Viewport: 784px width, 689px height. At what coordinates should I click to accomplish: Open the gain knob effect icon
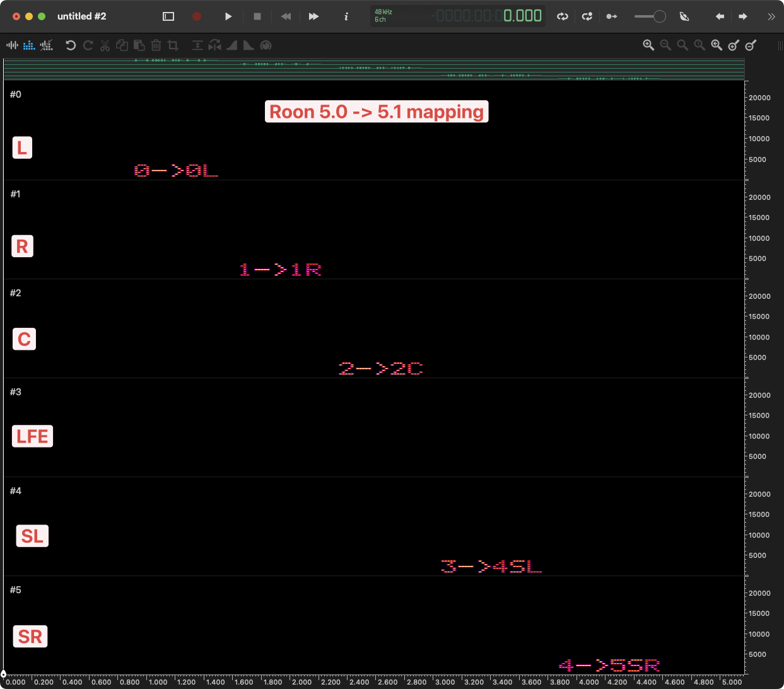(x=266, y=45)
